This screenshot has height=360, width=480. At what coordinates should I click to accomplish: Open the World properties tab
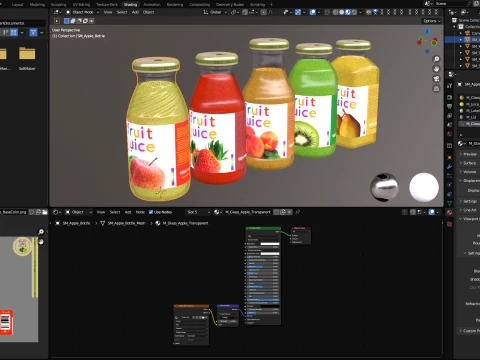pyautogui.click(x=449, y=134)
